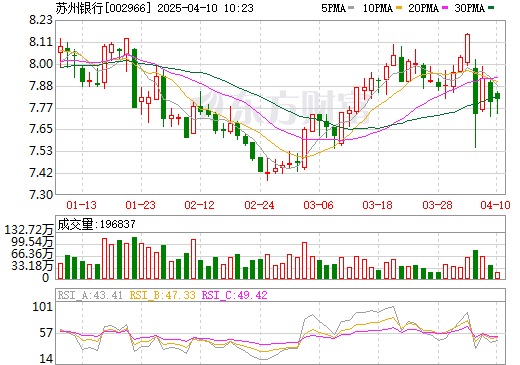The image size is (520, 365).
Task: Click the 02-24 date label
Action: pyautogui.click(x=259, y=205)
